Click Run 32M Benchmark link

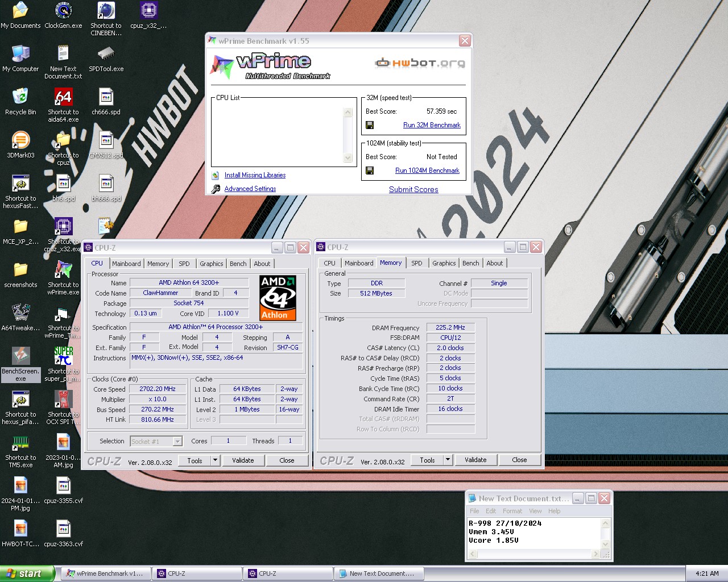click(x=432, y=125)
